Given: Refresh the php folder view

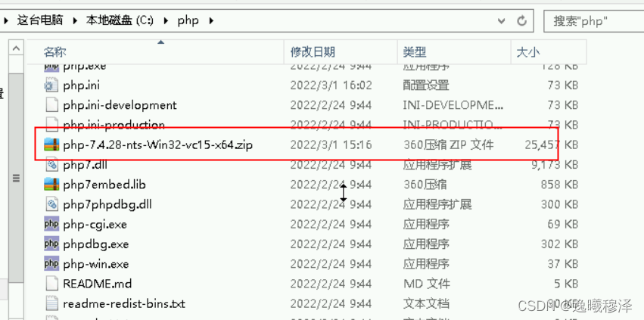Looking at the screenshot, I should pyautogui.click(x=521, y=20).
